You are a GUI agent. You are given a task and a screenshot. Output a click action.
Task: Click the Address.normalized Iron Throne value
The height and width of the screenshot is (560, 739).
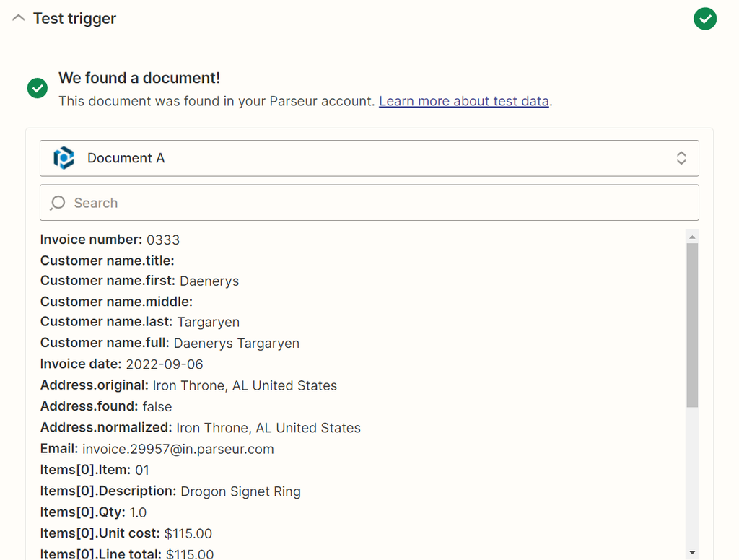tap(267, 428)
